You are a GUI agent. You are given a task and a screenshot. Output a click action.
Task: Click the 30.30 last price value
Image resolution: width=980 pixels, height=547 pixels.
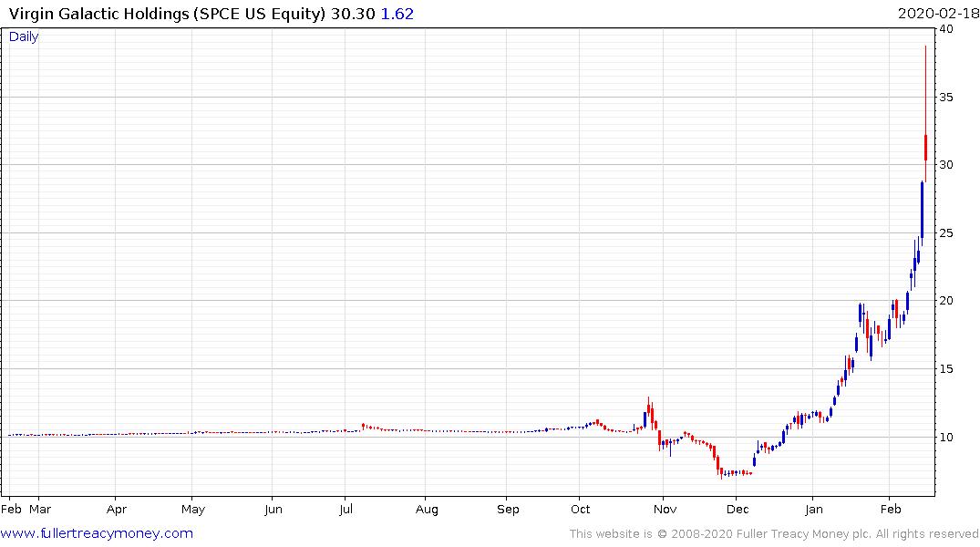point(353,14)
